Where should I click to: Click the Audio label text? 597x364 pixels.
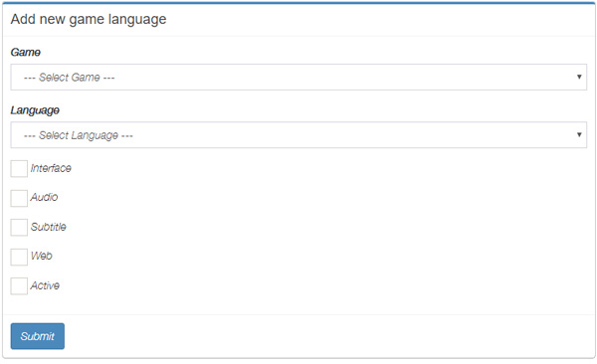44,197
